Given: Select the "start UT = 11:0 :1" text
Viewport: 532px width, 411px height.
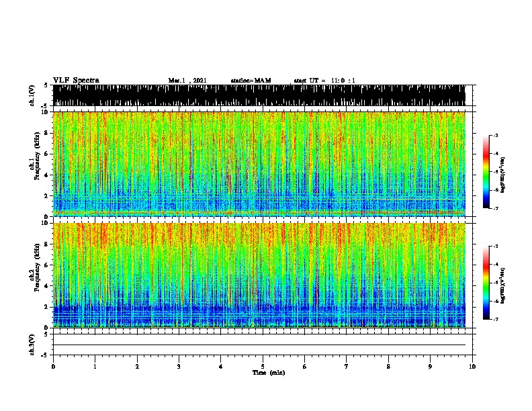Looking at the screenshot, I should coord(324,81).
